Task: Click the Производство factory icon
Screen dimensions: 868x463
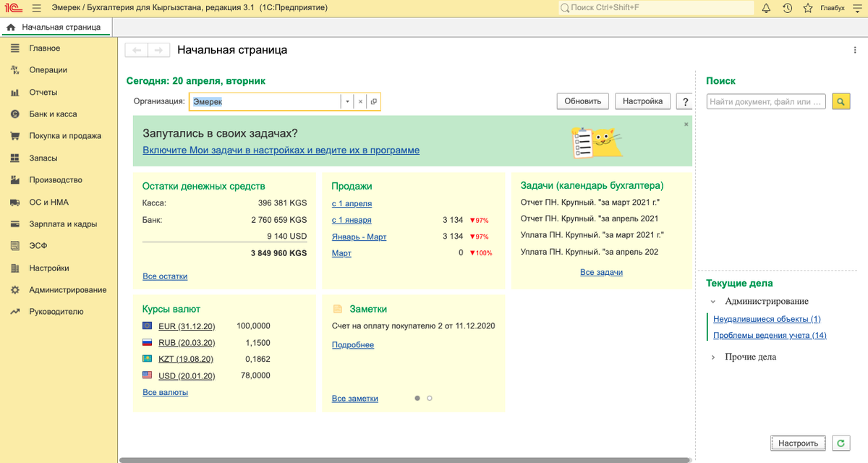Action: coord(14,180)
